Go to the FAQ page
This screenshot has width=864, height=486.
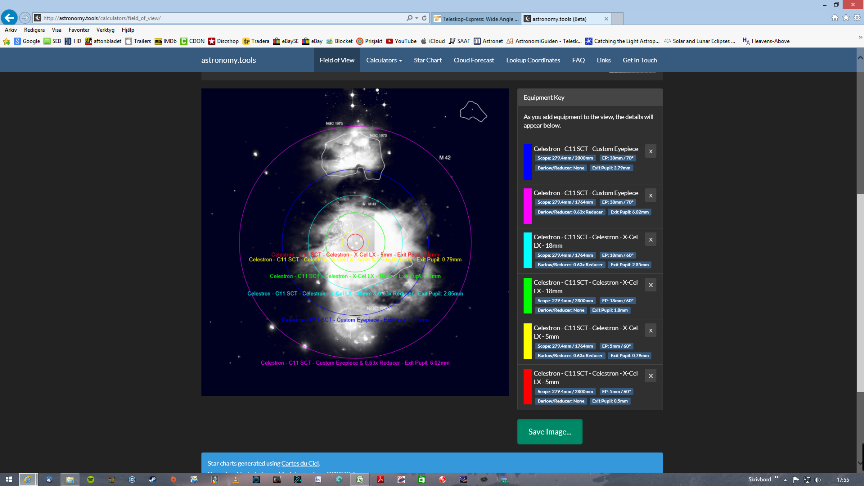[x=578, y=60]
